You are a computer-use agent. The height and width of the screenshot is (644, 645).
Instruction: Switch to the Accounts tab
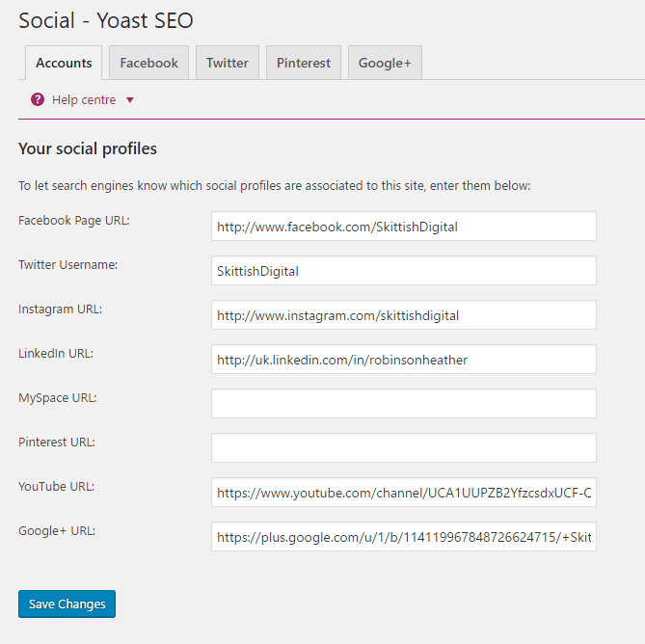64,63
